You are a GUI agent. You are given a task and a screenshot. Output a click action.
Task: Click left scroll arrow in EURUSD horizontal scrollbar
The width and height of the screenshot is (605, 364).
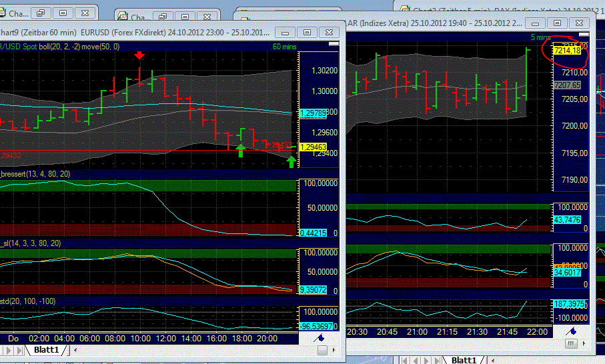(x=75, y=350)
